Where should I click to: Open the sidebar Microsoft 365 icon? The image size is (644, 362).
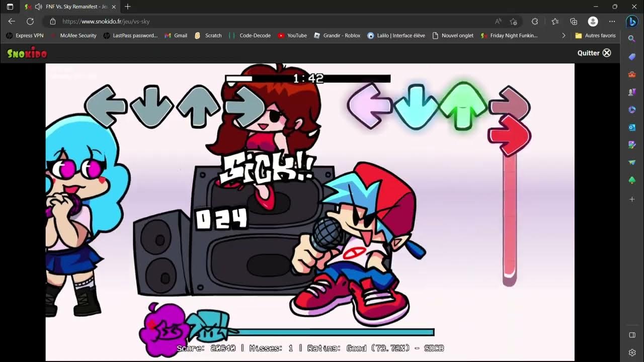pos(632,110)
